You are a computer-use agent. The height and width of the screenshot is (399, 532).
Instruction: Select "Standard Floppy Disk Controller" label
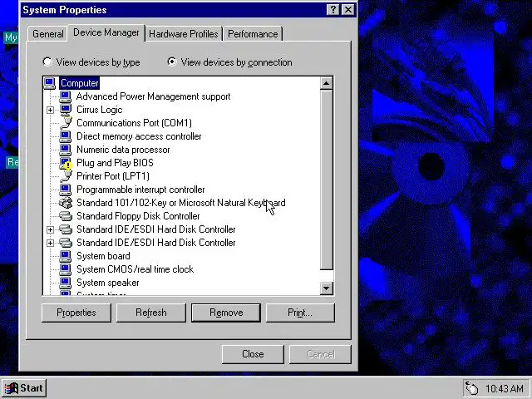pos(138,216)
